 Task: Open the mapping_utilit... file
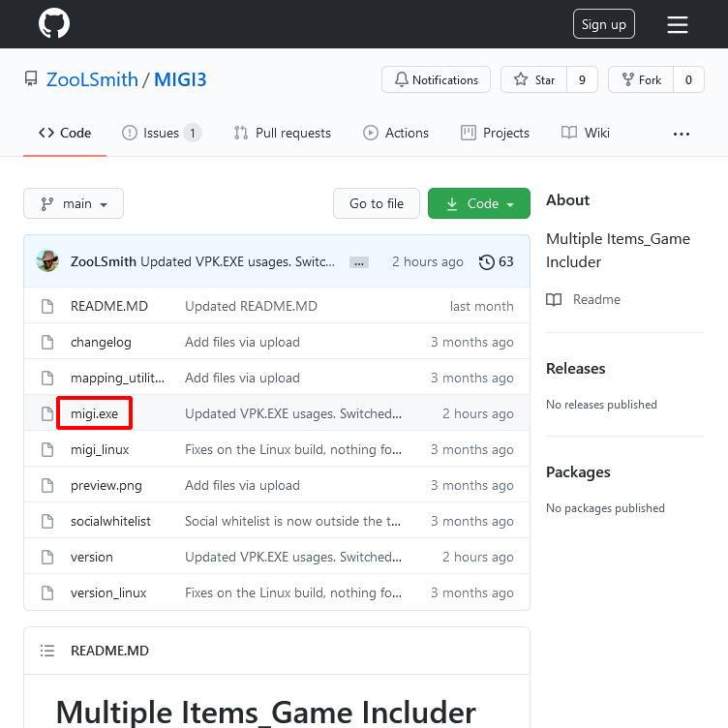[117, 378]
